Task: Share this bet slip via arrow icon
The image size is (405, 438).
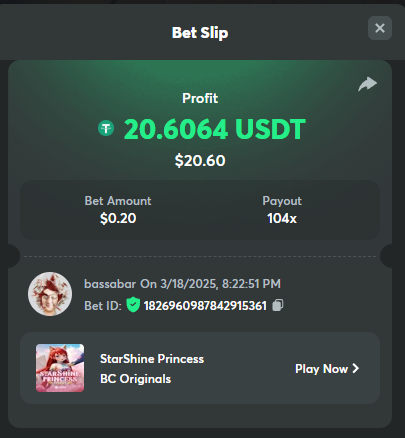Action: (x=367, y=84)
